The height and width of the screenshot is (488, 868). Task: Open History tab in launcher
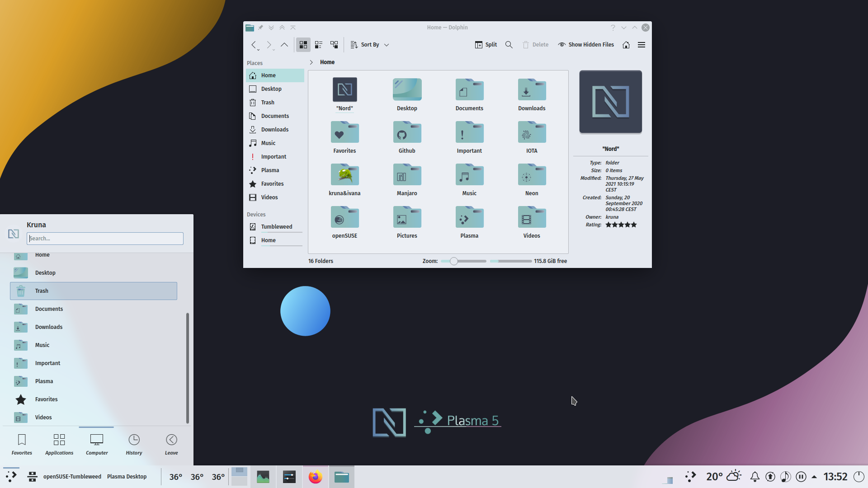[x=134, y=445]
